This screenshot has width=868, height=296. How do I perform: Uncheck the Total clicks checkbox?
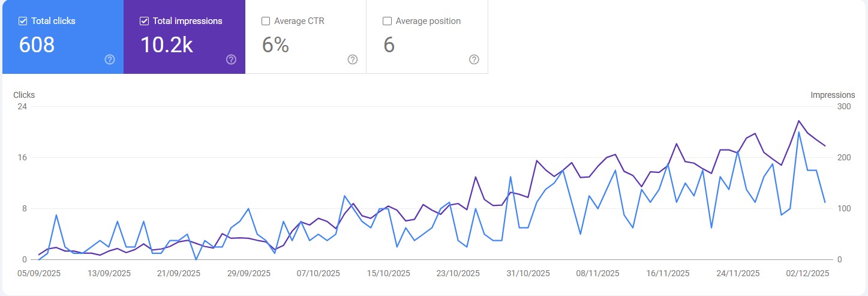(x=23, y=21)
